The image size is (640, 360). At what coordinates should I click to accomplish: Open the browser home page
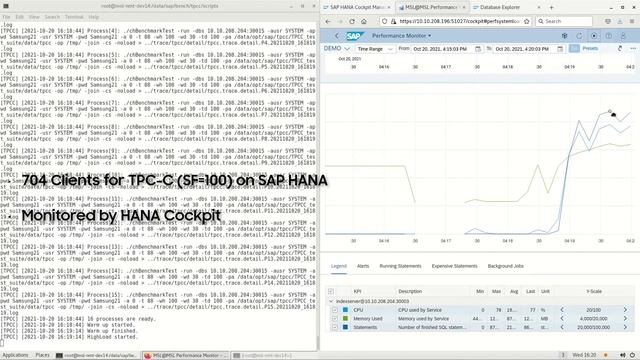[x=364, y=21]
